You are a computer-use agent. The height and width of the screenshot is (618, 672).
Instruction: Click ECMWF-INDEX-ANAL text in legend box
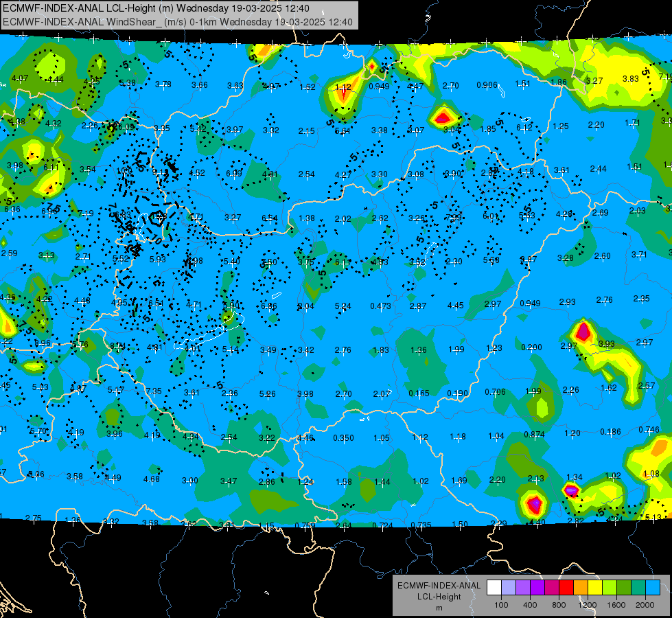439,586
